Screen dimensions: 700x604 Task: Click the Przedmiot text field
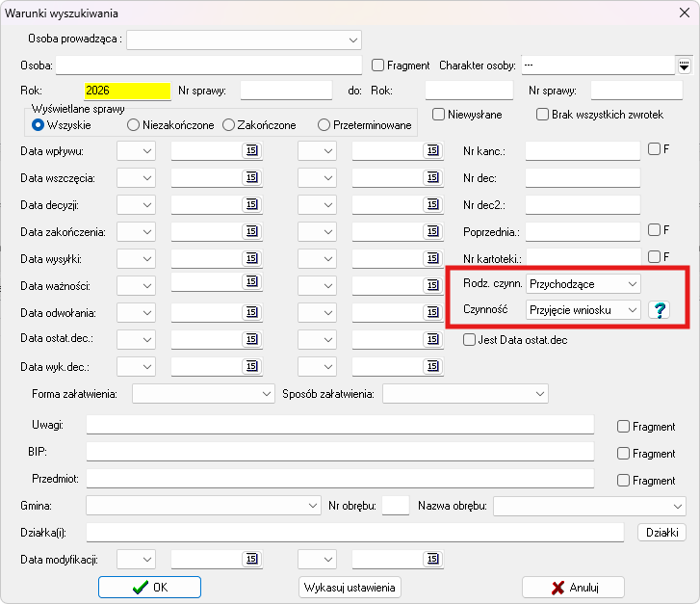coord(340,479)
